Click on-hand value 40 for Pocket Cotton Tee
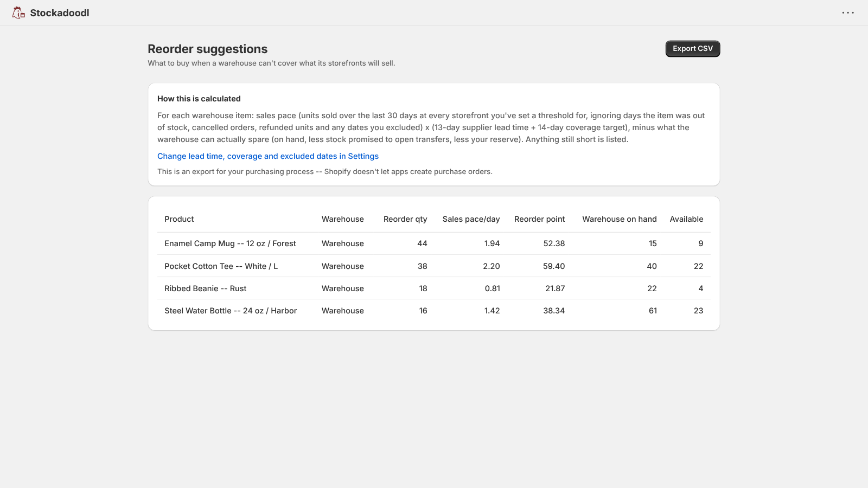Image resolution: width=868 pixels, height=488 pixels. 652,266
